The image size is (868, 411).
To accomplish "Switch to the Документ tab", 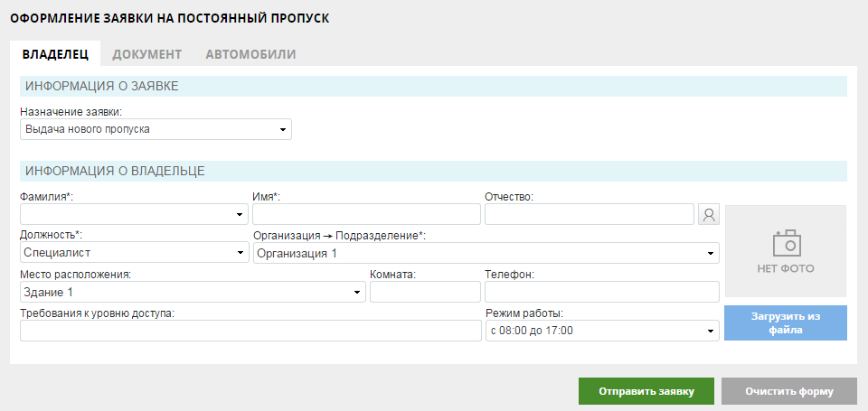I will 146,54.
